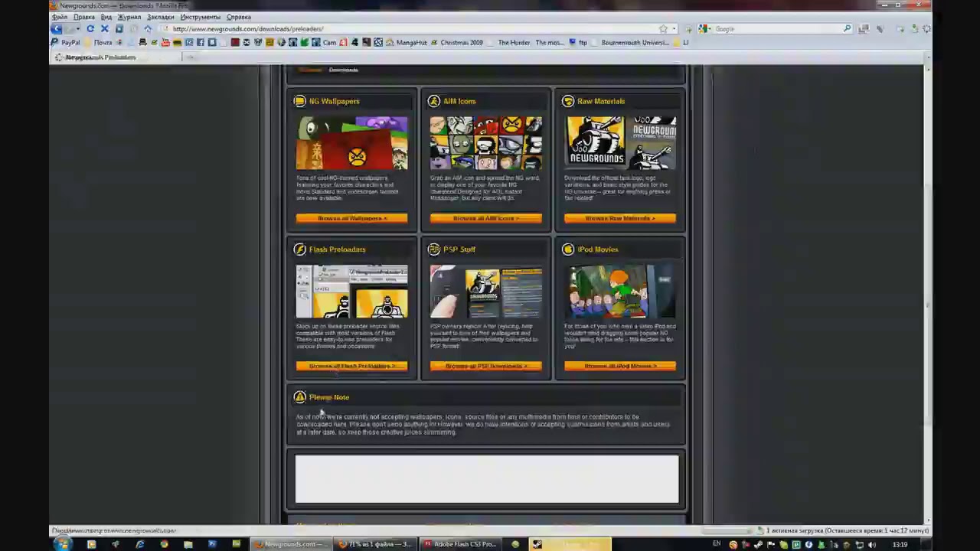The width and height of the screenshot is (980, 551).
Task: Stop page loading with the X icon
Action: coord(105,28)
